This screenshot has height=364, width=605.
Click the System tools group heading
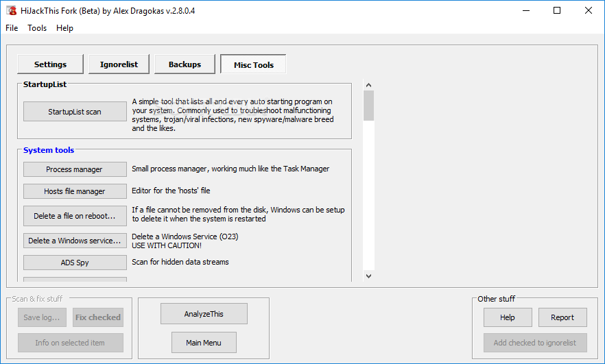(49, 150)
